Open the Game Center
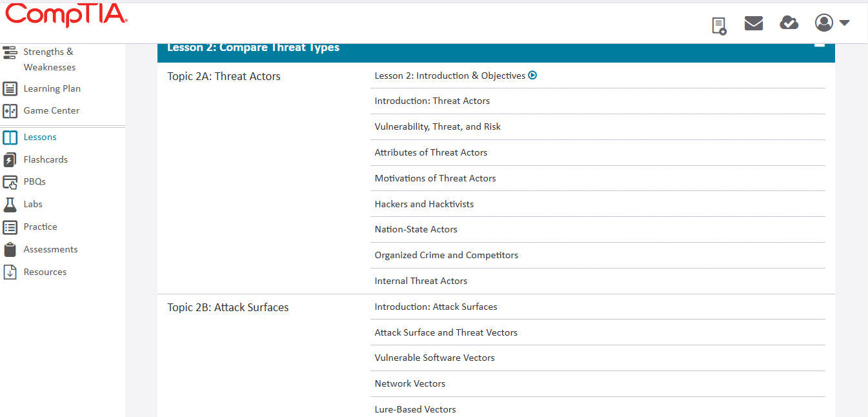 click(52, 110)
